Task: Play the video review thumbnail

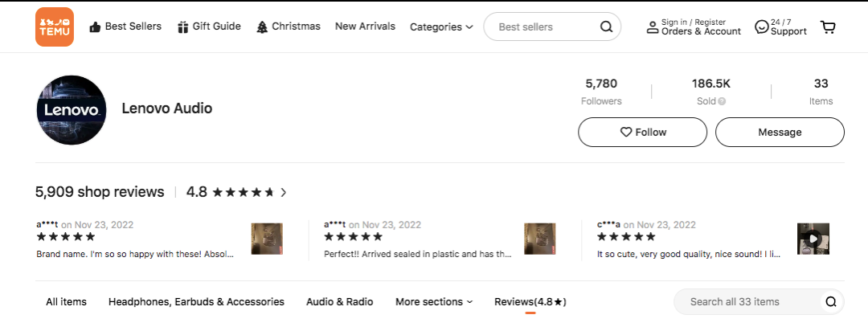Action: (813, 239)
